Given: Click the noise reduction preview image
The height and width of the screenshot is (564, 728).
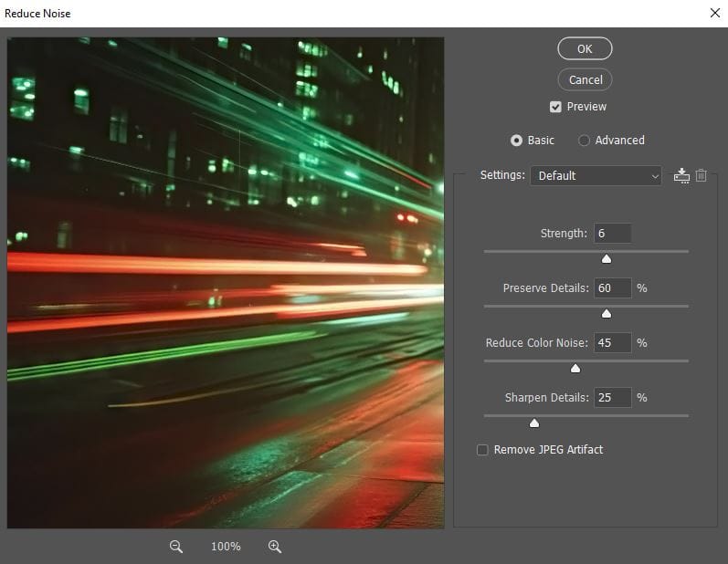Looking at the screenshot, I should tap(226, 283).
